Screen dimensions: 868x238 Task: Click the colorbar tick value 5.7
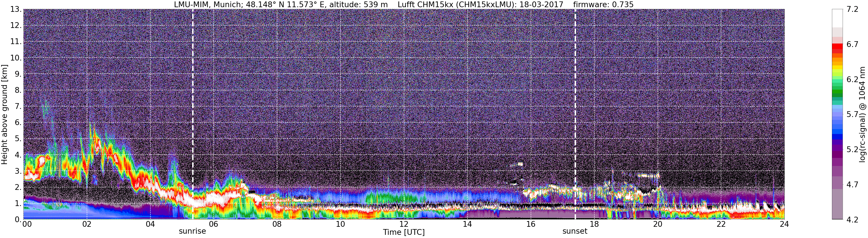pos(852,114)
